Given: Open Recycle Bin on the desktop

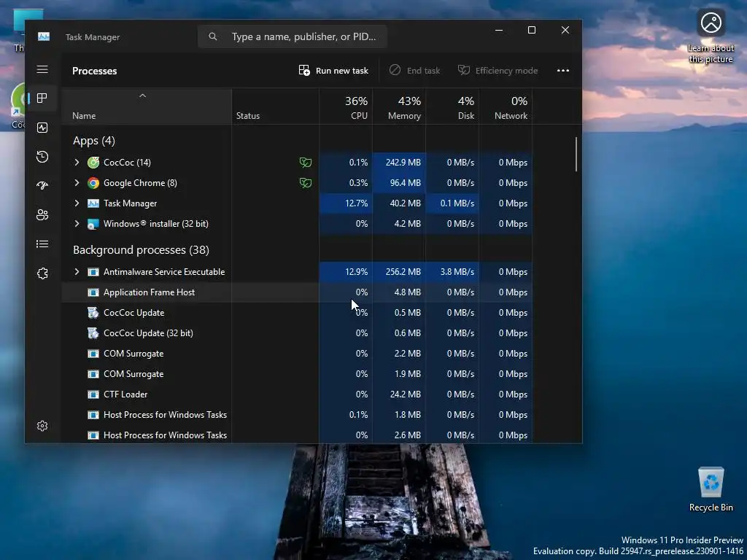Looking at the screenshot, I should tap(711, 489).
